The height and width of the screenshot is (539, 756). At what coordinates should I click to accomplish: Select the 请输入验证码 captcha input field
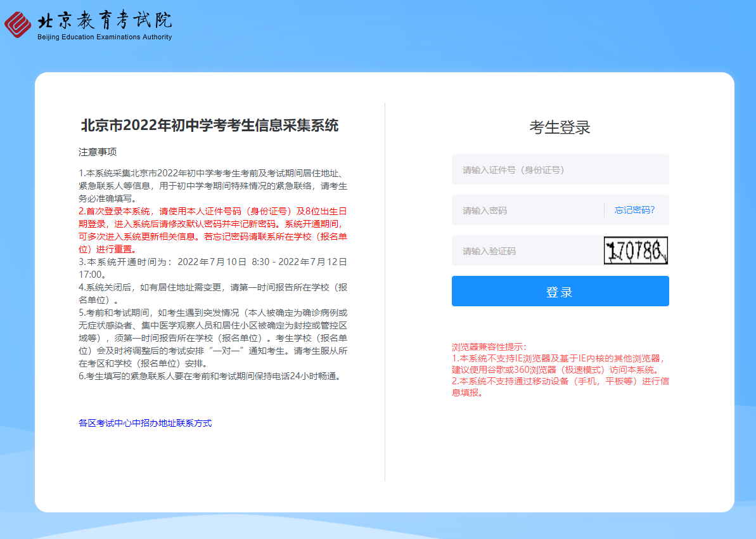[526, 251]
